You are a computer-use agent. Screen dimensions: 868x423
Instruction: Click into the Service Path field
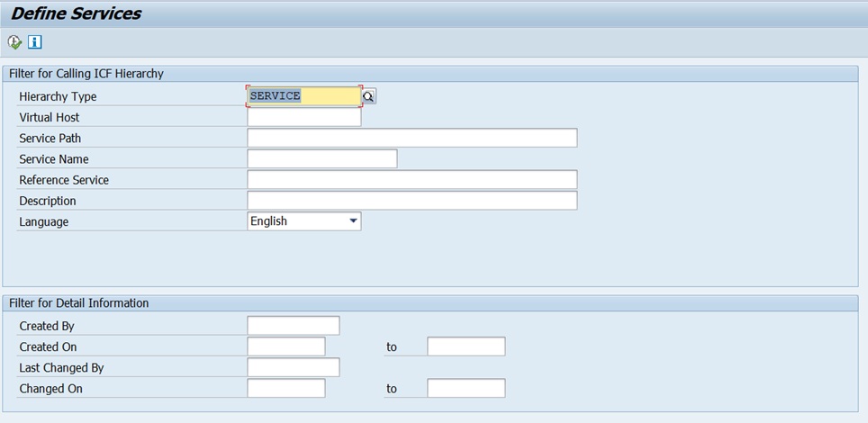point(411,138)
